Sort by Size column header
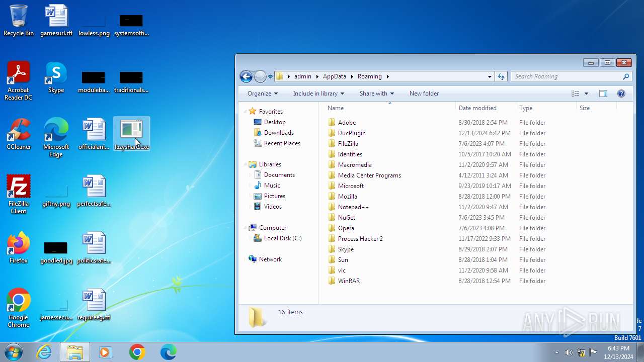 click(596, 108)
